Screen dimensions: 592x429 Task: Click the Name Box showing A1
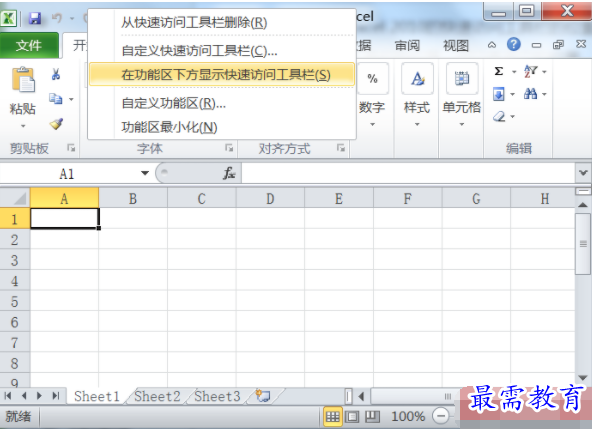[68, 173]
